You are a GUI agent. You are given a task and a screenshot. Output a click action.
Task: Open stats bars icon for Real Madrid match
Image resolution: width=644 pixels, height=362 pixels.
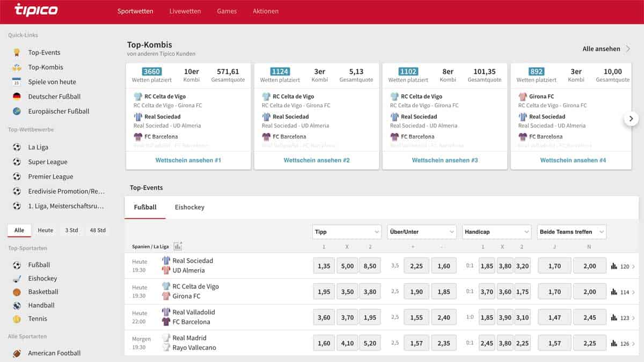pos(614,343)
